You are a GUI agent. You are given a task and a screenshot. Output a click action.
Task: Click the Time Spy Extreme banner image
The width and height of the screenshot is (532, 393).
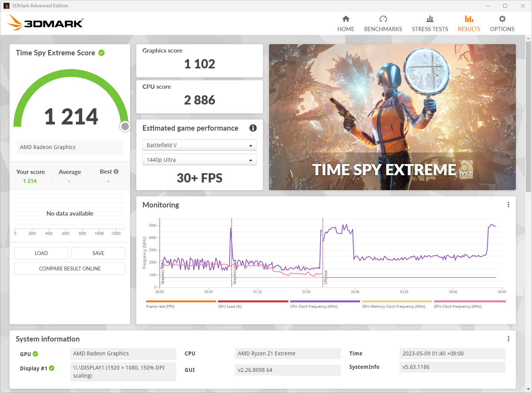(x=392, y=117)
